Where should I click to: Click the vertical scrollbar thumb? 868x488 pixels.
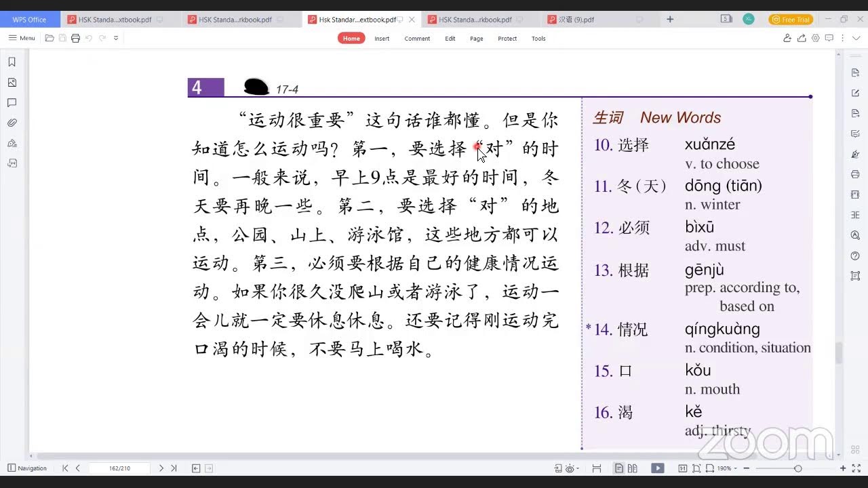[x=839, y=353]
